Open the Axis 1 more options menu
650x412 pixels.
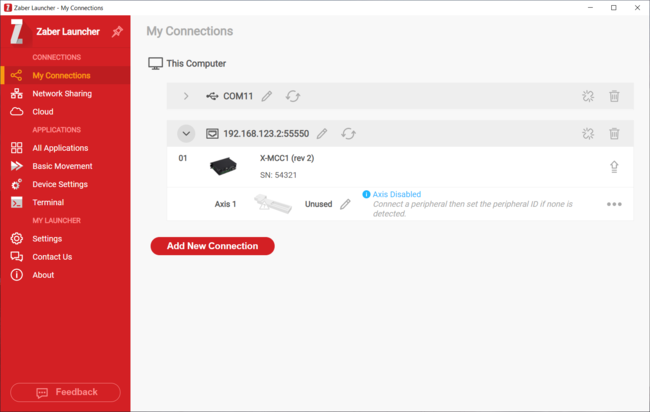(614, 204)
